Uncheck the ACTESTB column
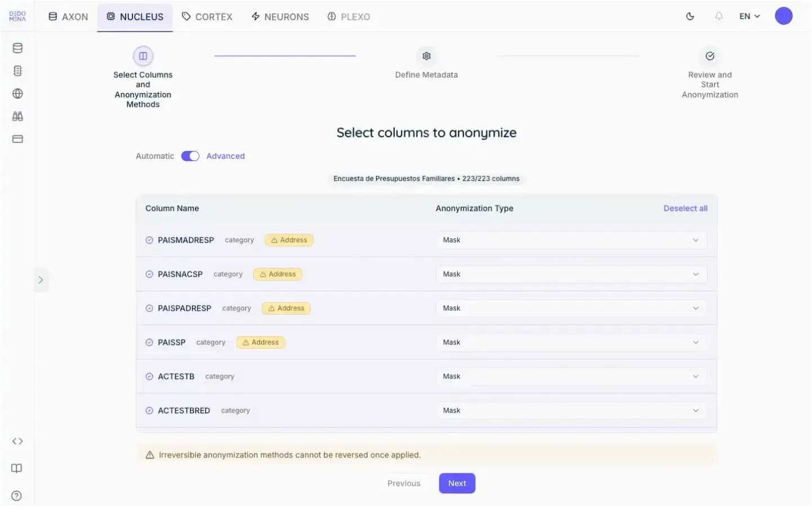The width and height of the screenshot is (812, 507). [149, 377]
